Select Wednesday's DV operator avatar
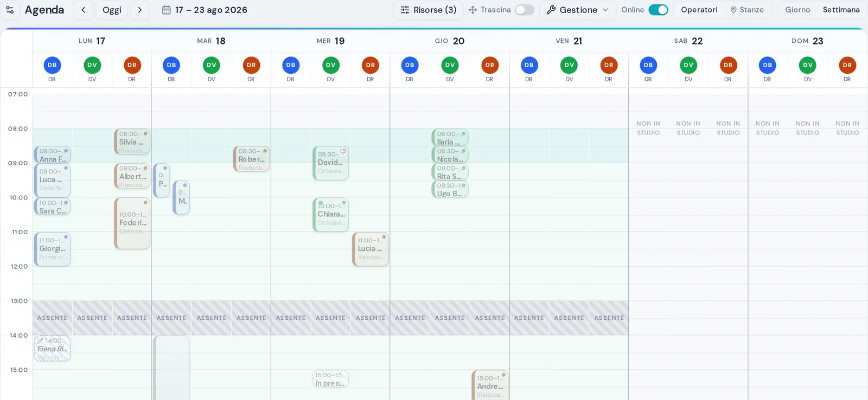Screen dimensions: 868x400 pos(331,65)
